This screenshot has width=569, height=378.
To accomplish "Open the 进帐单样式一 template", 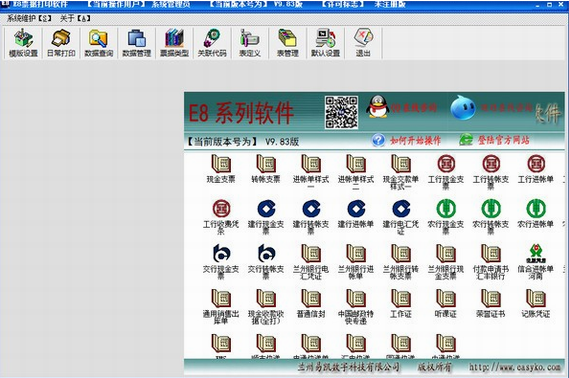I will 311,171.
